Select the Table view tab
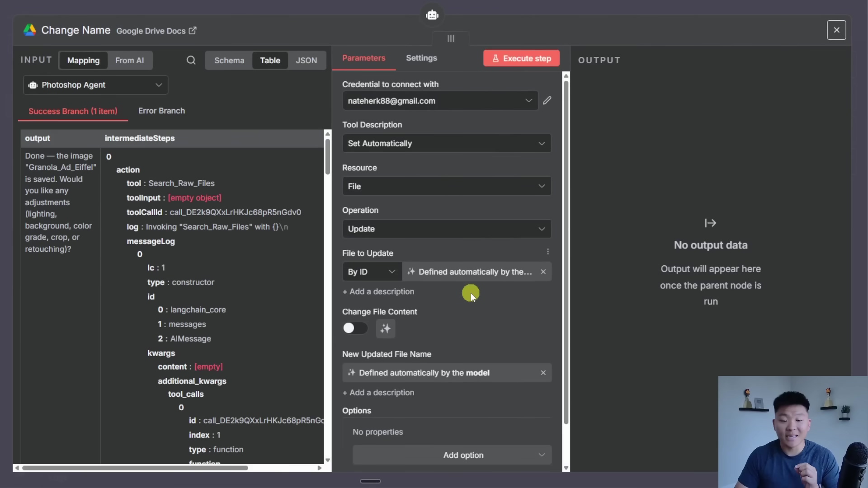This screenshot has height=488, width=868. (270, 61)
